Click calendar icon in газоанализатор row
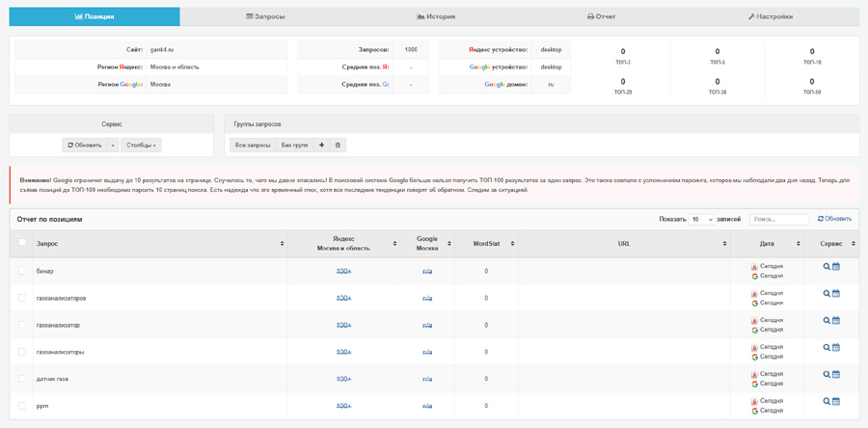The image size is (868, 428). [836, 320]
